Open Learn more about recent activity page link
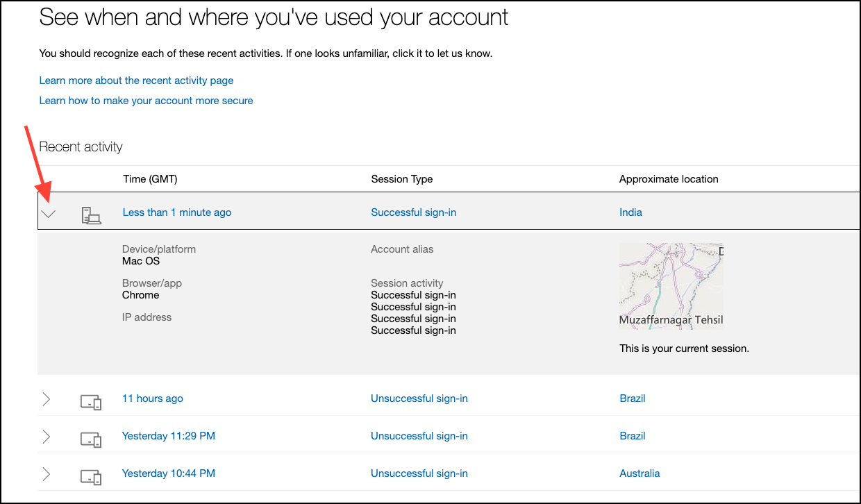This screenshot has height=504, width=861. coord(136,81)
